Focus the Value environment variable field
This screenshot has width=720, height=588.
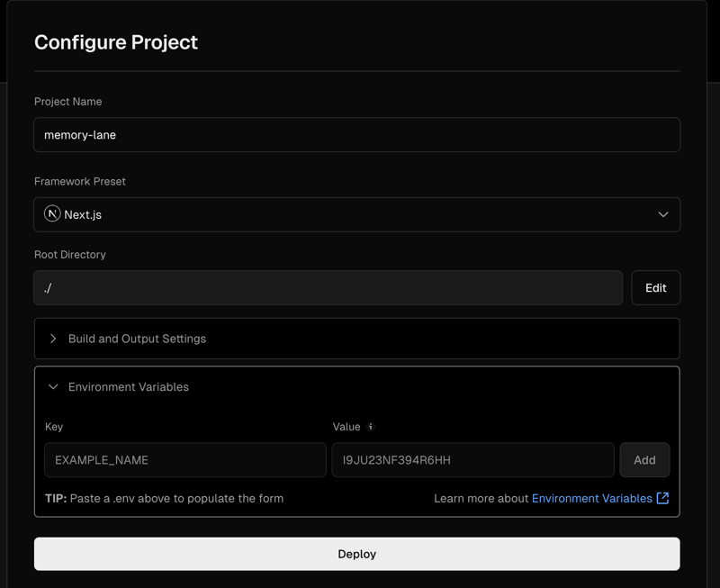(x=472, y=460)
